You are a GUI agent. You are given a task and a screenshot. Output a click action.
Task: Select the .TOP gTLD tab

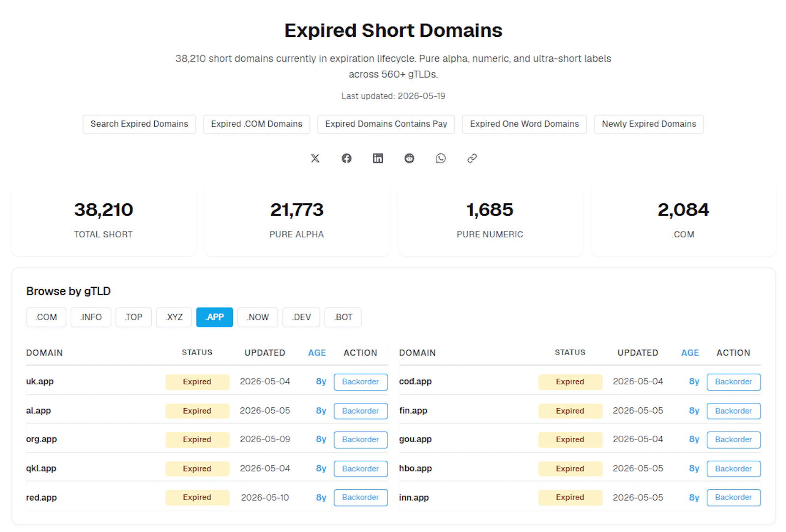point(134,317)
